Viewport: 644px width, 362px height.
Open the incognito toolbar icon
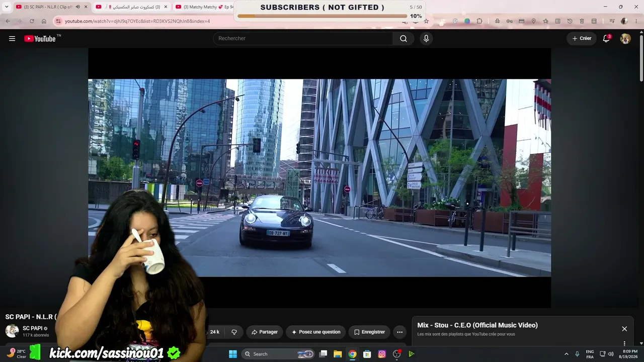[497, 21]
